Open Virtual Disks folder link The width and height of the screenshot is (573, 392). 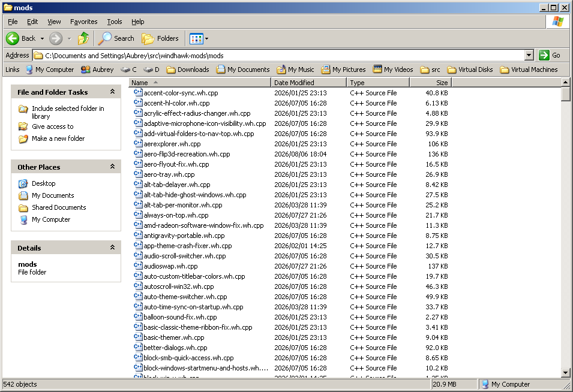[x=470, y=70]
